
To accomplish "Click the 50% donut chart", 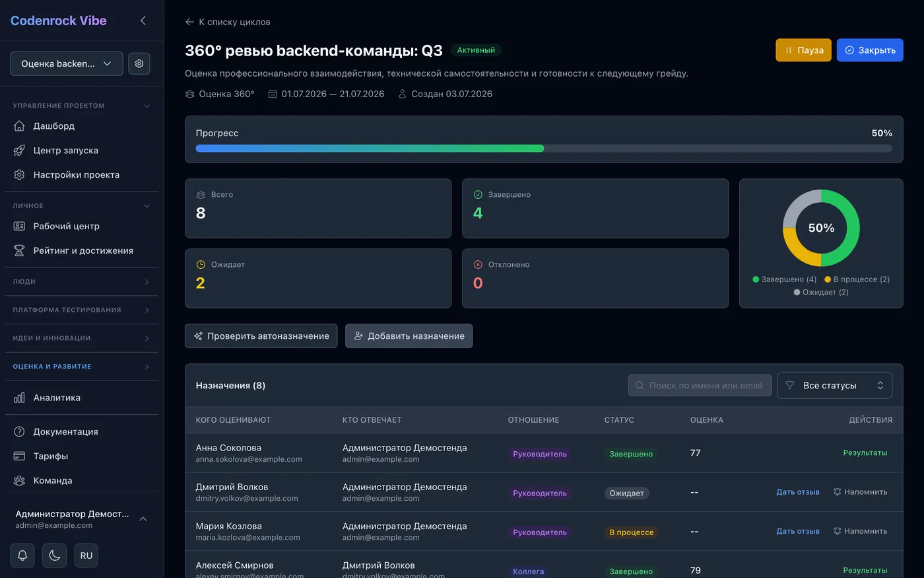I will [821, 228].
